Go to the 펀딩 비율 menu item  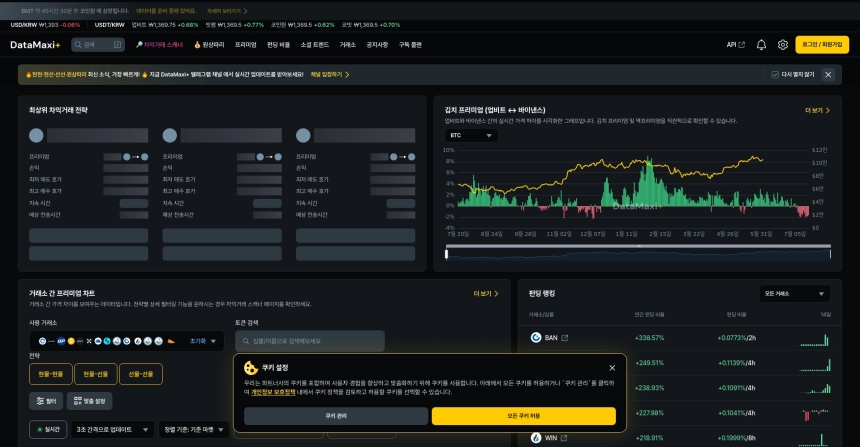278,45
